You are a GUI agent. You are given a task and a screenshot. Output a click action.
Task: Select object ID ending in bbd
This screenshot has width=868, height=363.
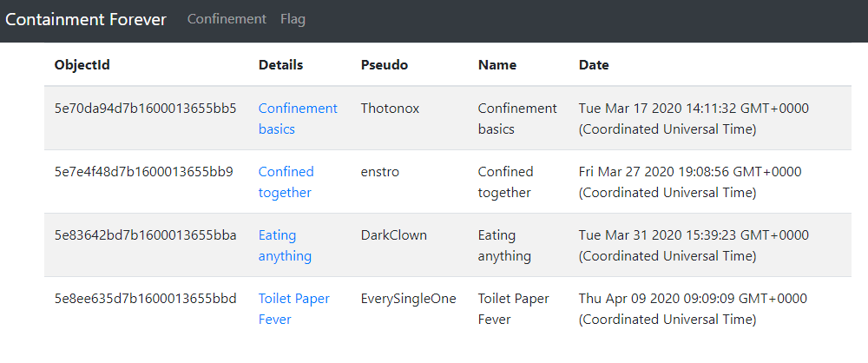(145, 299)
